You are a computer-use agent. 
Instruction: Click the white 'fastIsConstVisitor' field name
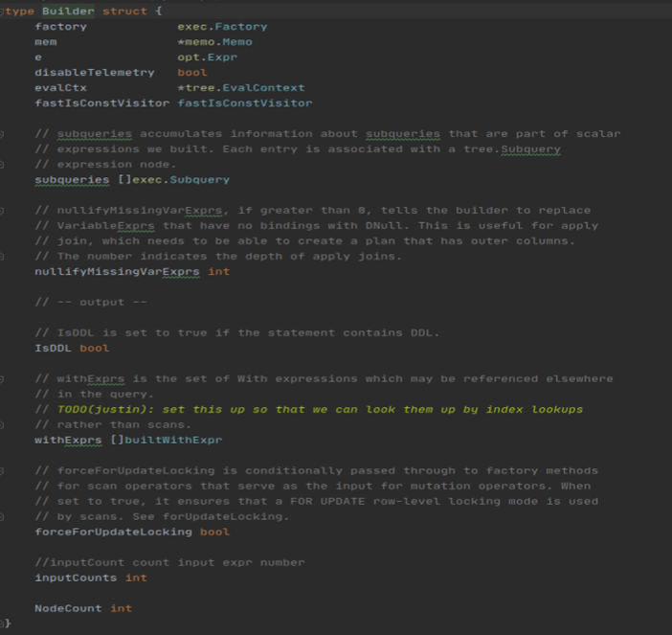pyautogui.click(x=102, y=103)
